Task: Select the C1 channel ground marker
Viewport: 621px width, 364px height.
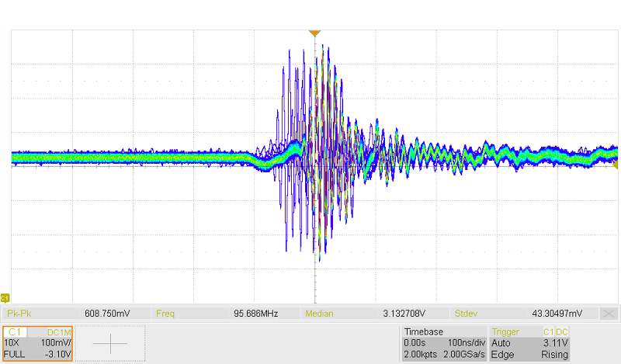Action: click(x=5, y=298)
